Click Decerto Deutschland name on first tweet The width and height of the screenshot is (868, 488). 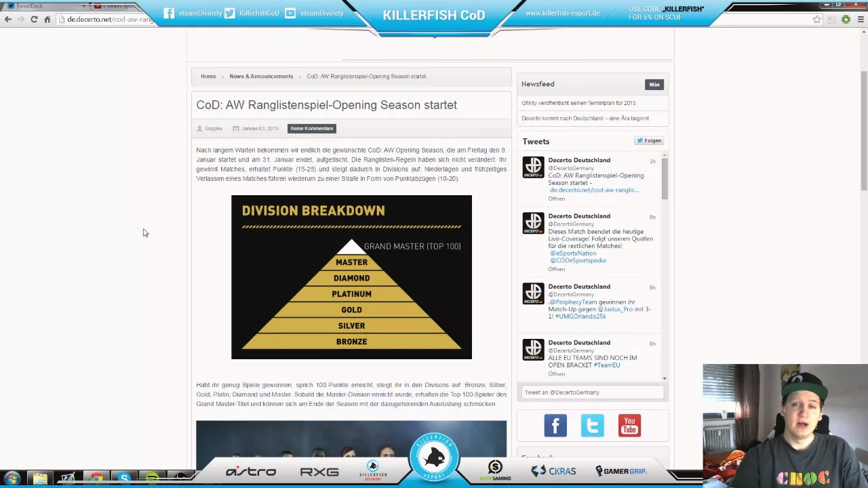(x=579, y=161)
